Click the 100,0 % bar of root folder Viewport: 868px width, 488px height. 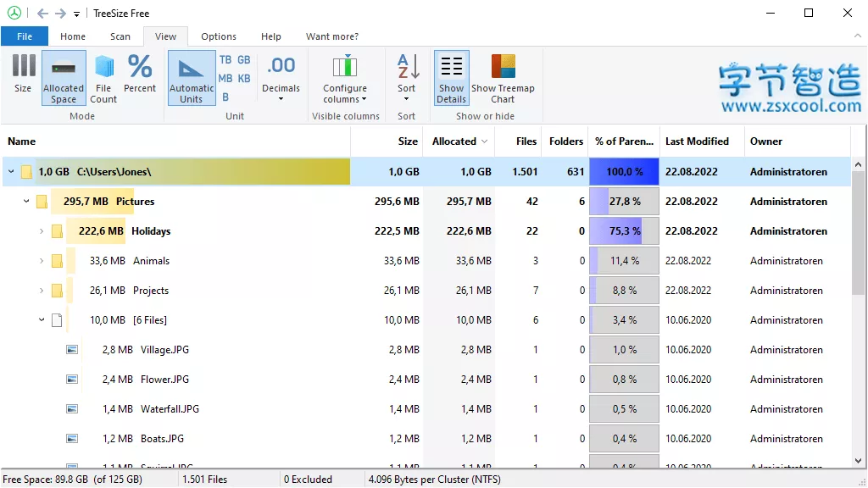click(625, 171)
